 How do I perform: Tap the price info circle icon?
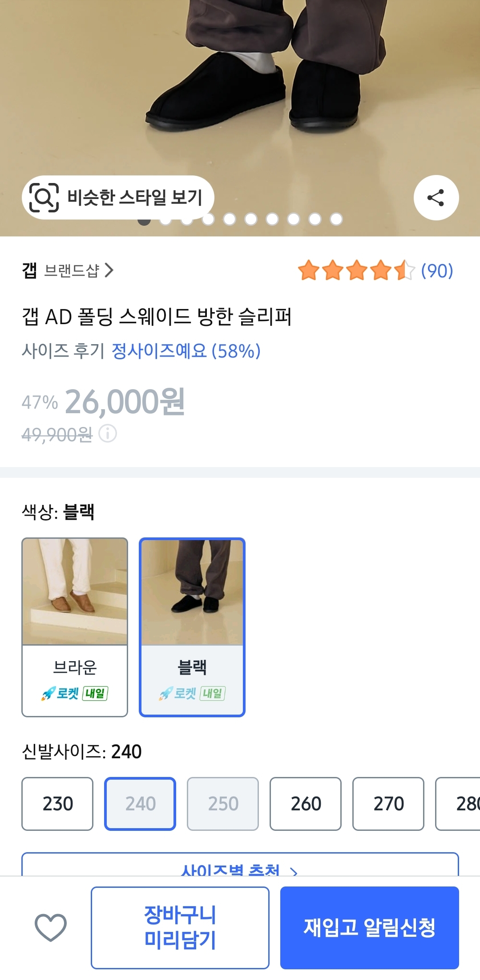point(108,433)
